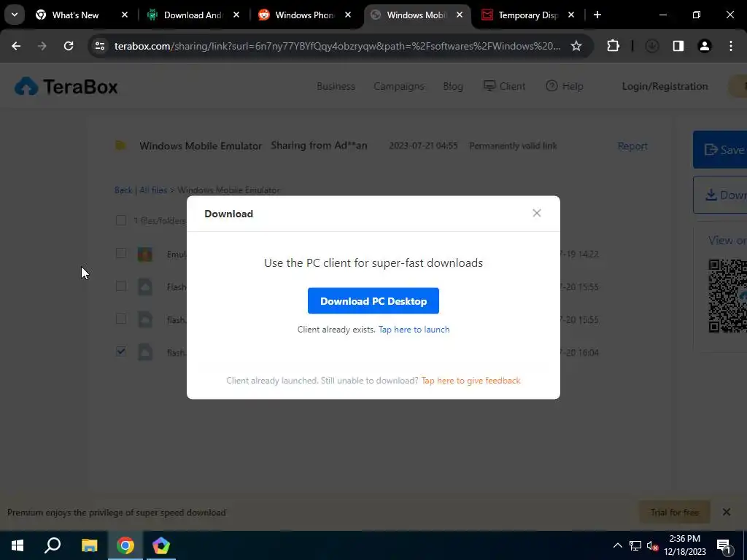Open the Business menu item
This screenshot has width=747, height=560.
tap(336, 86)
